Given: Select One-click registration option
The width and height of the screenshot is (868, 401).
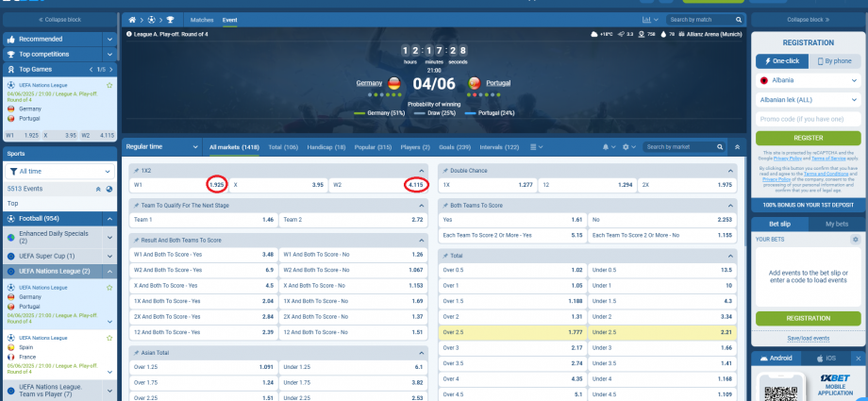Looking at the screenshot, I should [x=781, y=61].
